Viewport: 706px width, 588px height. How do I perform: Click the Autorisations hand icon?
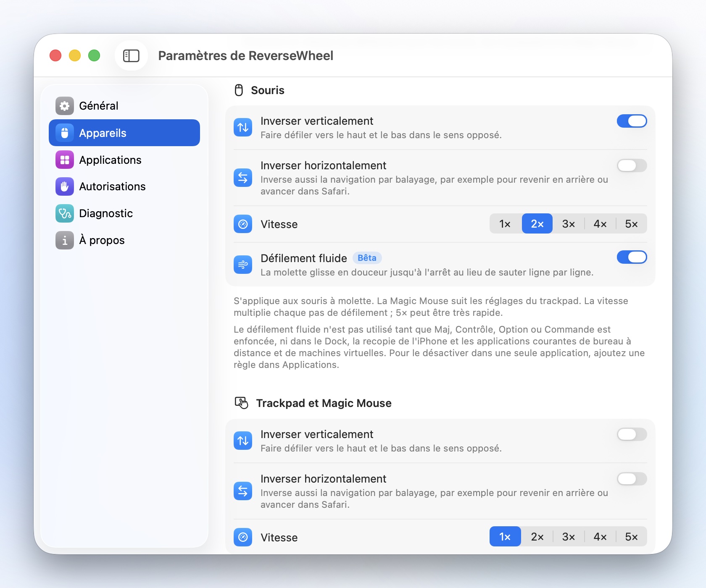pos(65,186)
